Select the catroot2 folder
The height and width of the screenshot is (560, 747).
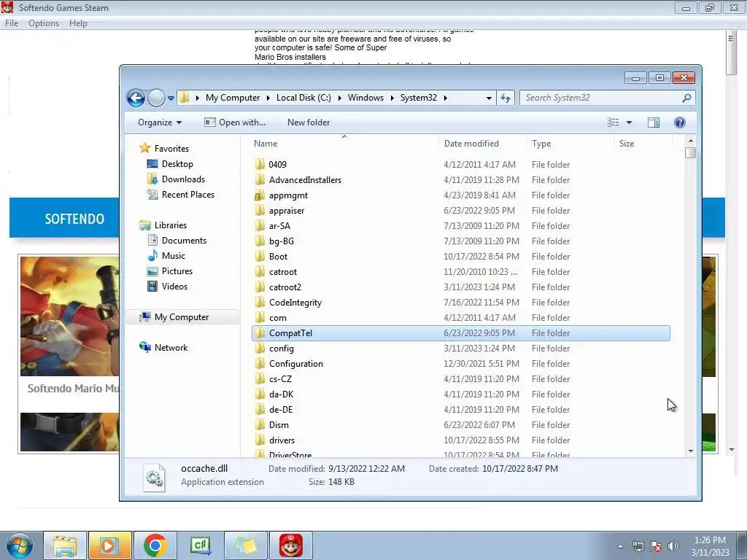coord(461,287)
